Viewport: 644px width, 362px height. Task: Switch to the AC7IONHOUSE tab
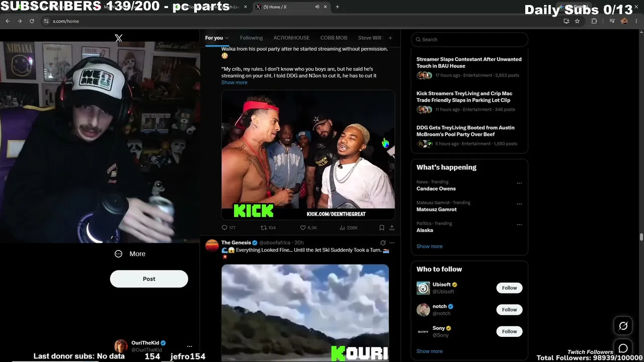[x=291, y=38]
